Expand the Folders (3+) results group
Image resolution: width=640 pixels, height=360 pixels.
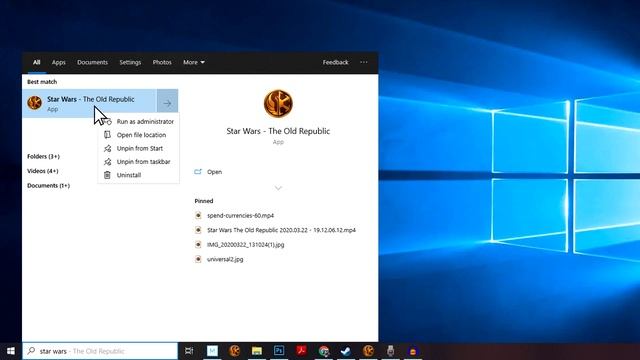click(x=43, y=156)
